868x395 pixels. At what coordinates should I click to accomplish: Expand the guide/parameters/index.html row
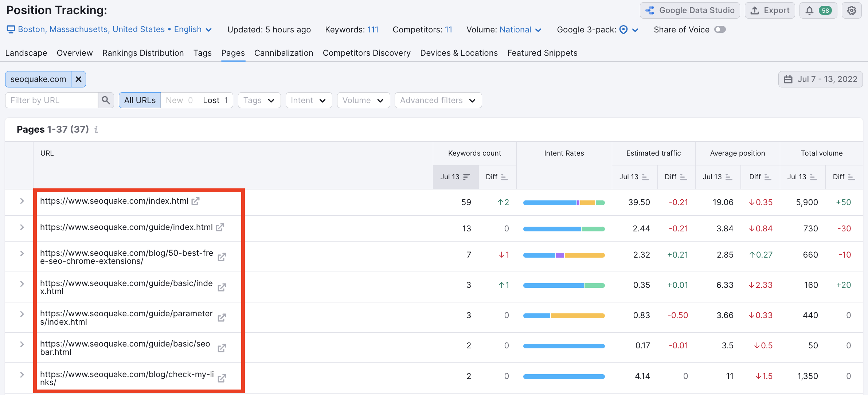[22, 314]
